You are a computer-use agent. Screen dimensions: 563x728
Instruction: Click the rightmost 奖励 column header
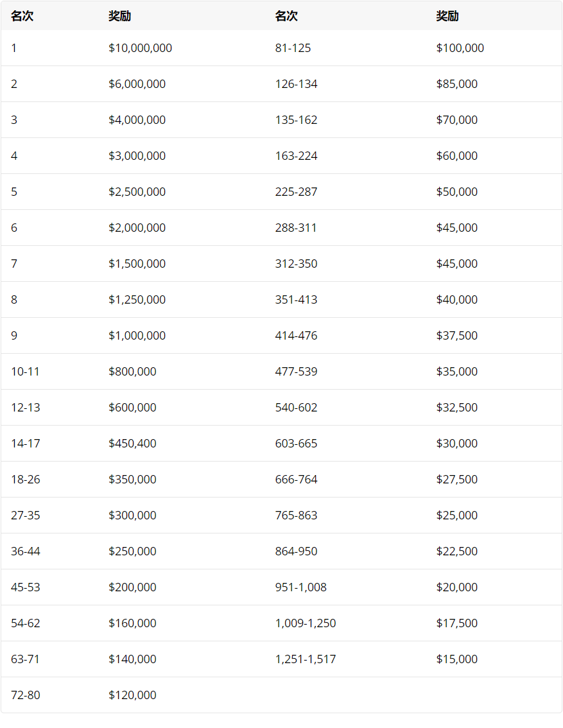click(x=447, y=16)
